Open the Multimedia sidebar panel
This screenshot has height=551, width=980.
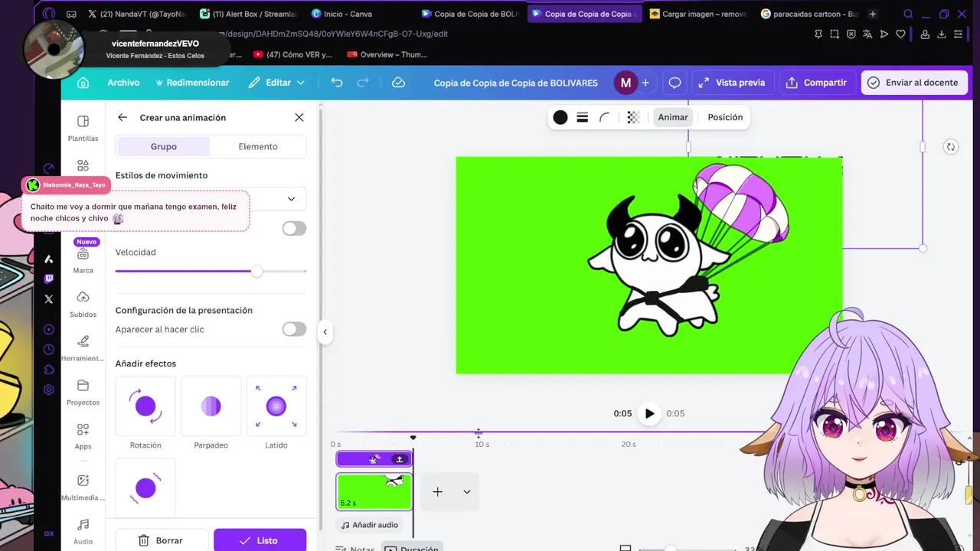coord(83,487)
